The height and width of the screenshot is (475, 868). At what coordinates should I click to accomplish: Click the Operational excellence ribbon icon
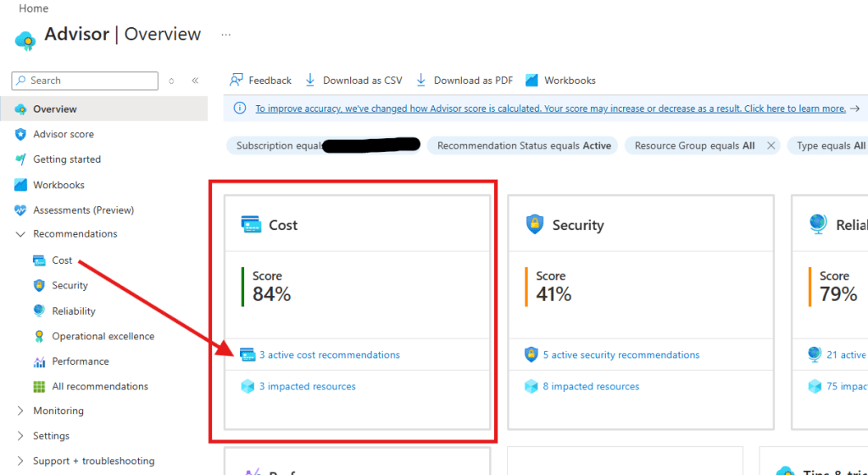(x=39, y=336)
